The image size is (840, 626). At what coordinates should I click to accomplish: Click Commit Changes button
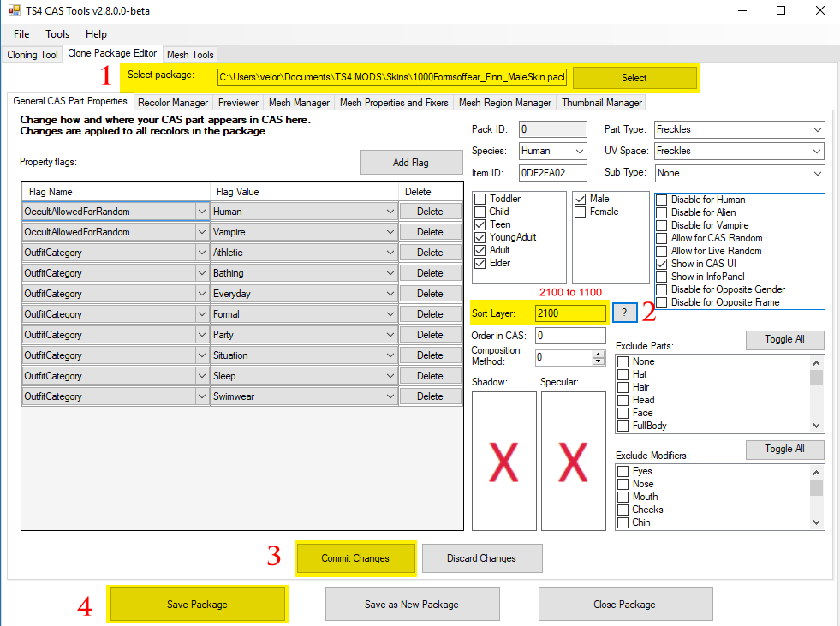[355, 558]
